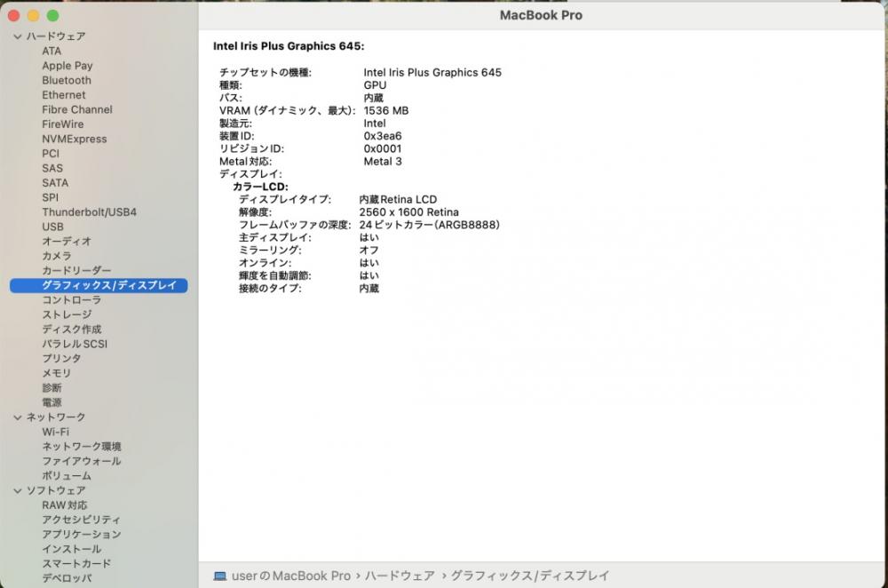The image size is (888, 588).
Task: Click the リビジョンID value 0x0001
Action: pyautogui.click(x=383, y=149)
